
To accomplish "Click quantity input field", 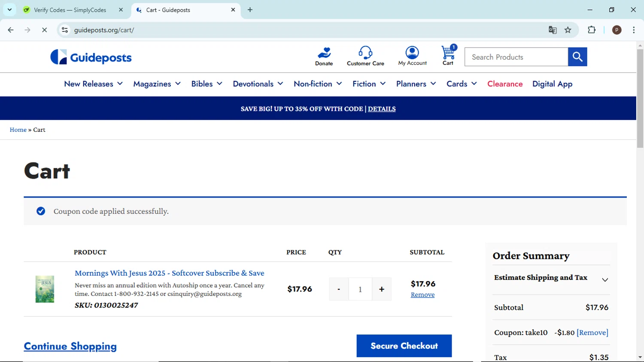I will 360,289.
